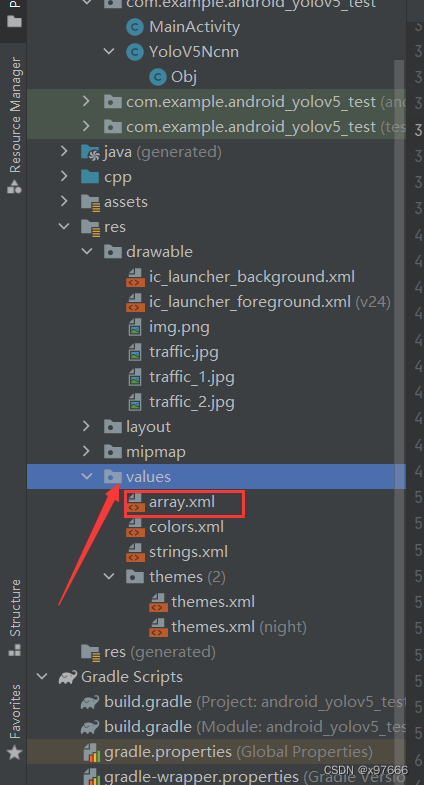Open array.xml in values
424x785 pixels.
[x=182, y=502]
